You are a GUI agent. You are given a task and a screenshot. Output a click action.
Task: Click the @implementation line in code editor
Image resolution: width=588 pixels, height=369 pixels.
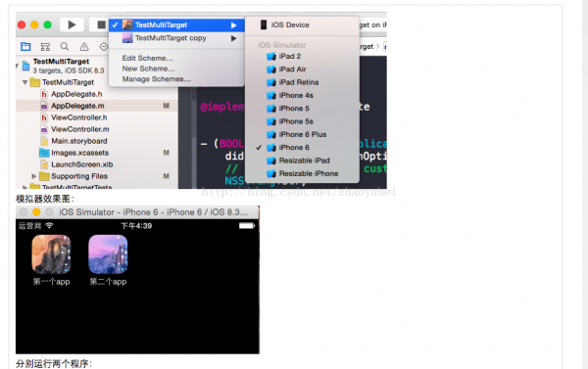pos(222,107)
